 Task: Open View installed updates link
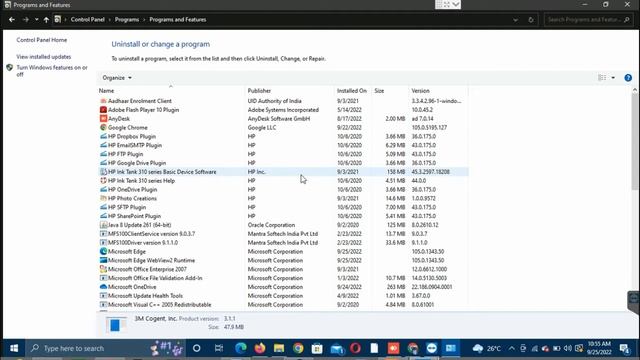[44, 57]
